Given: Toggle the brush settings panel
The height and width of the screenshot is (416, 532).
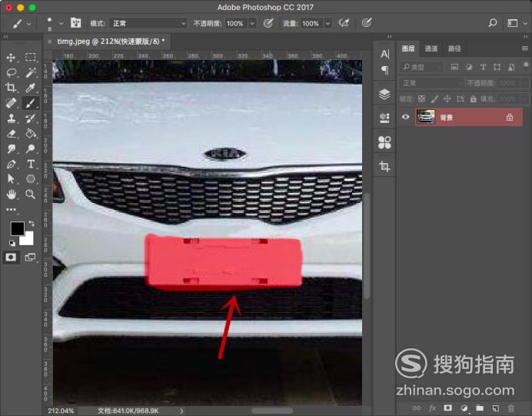Looking at the screenshot, I should coord(75,23).
